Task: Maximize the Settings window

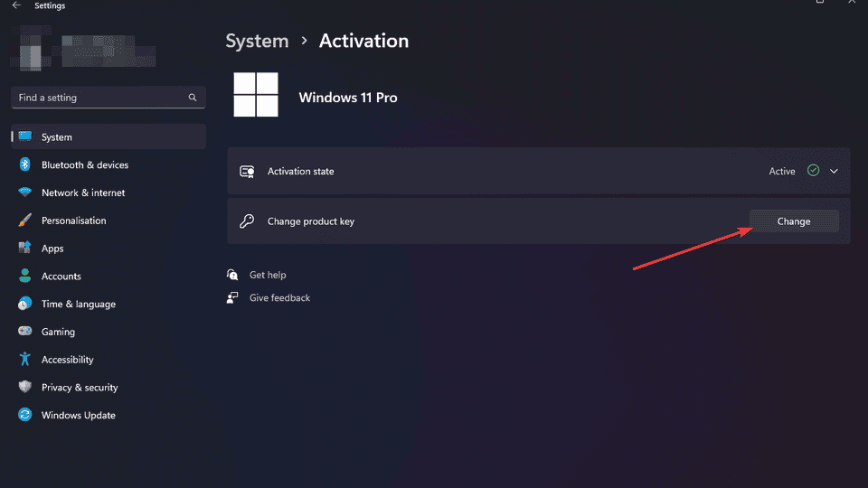Action: click(x=820, y=2)
